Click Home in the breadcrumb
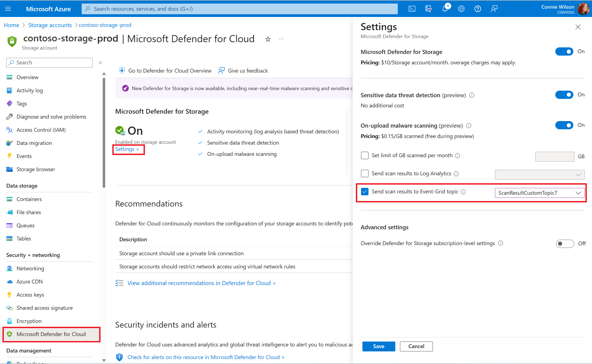 12,25
